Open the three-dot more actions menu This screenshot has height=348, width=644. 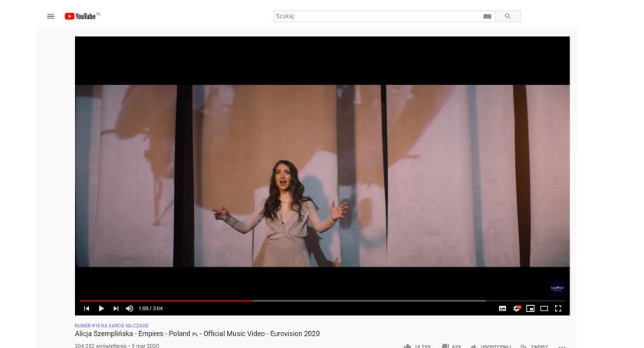[x=562, y=346]
